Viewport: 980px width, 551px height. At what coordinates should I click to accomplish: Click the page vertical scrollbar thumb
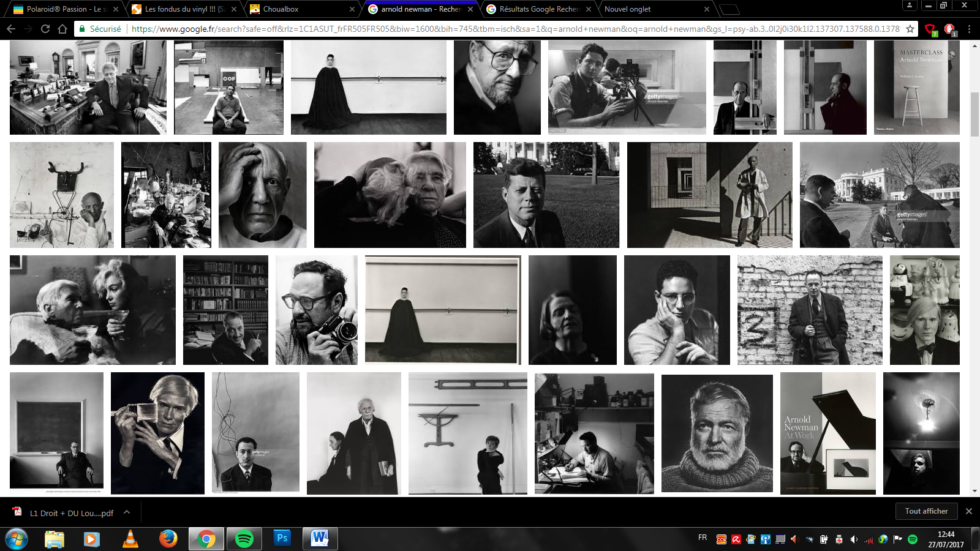point(974,113)
